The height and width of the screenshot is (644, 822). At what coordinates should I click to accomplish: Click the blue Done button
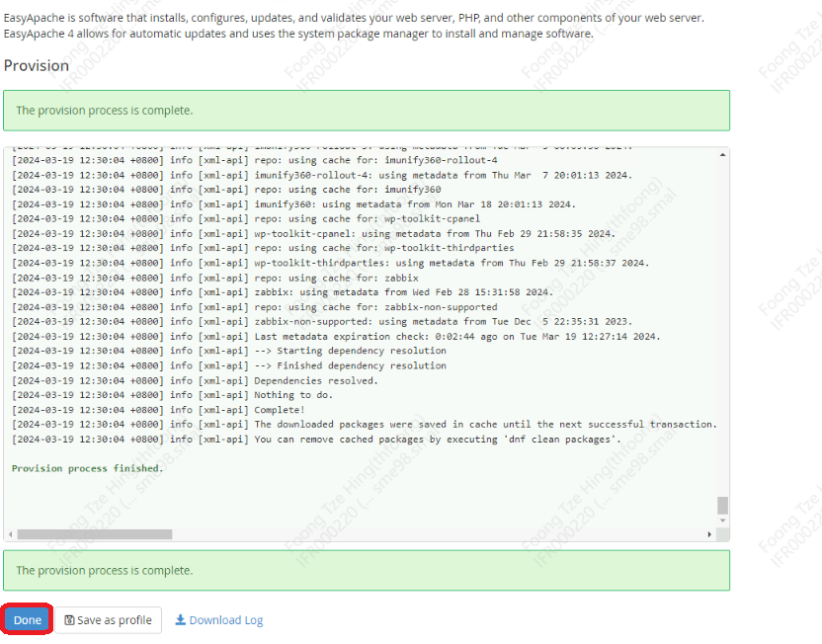(28, 620)
